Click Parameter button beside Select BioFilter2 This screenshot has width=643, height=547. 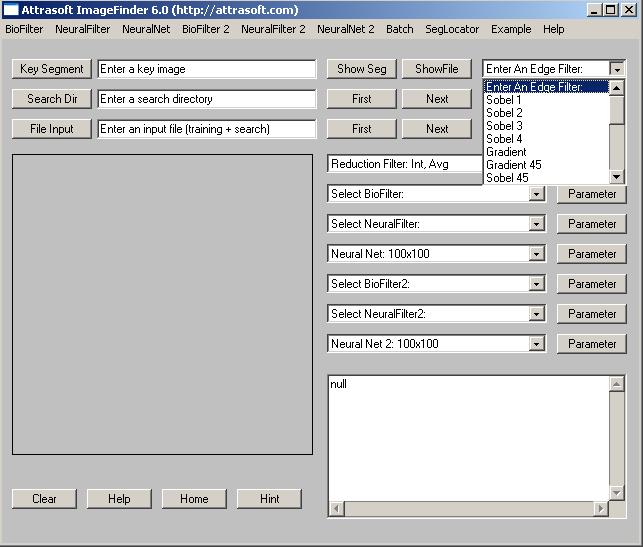(x=592, y=284)
